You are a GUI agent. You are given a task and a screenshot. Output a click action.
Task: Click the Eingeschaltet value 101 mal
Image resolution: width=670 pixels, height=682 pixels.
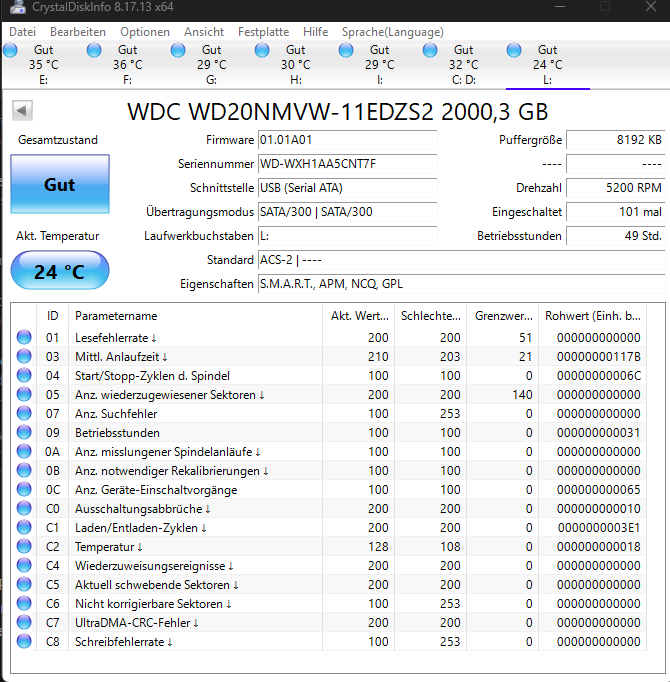pyautogui.click(x=616, y=212)
